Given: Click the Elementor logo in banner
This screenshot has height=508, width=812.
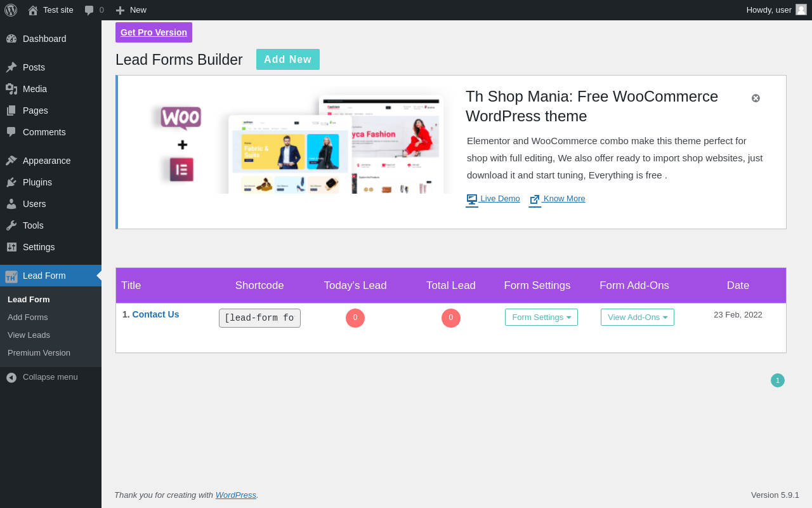Looking at the screenshot, I should 181,170.
